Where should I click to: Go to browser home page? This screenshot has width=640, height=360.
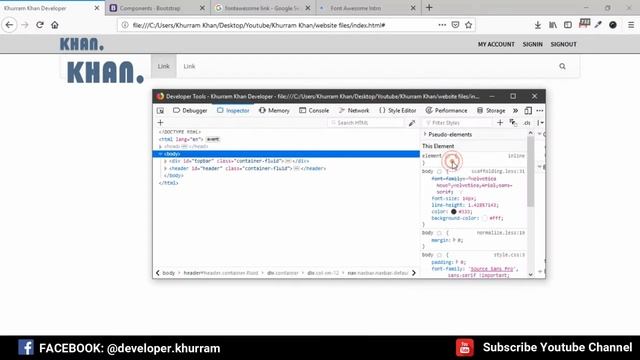pyautogui.click(x=55, y=25)
